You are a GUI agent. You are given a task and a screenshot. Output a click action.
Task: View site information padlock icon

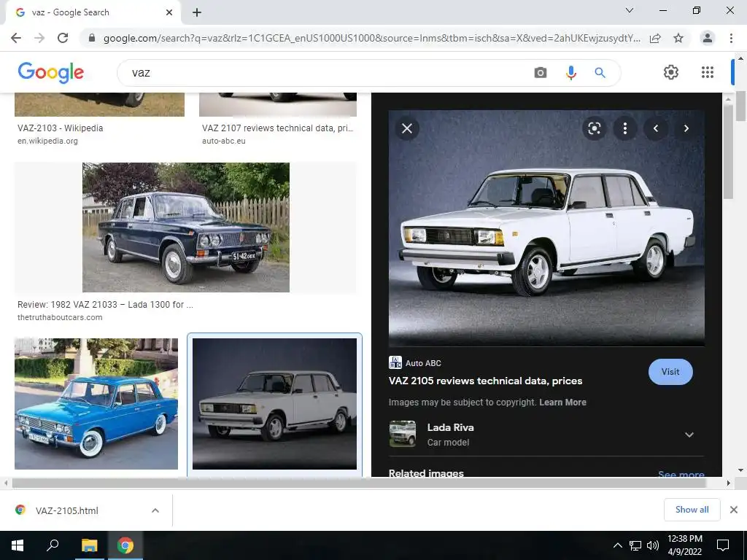92,38
